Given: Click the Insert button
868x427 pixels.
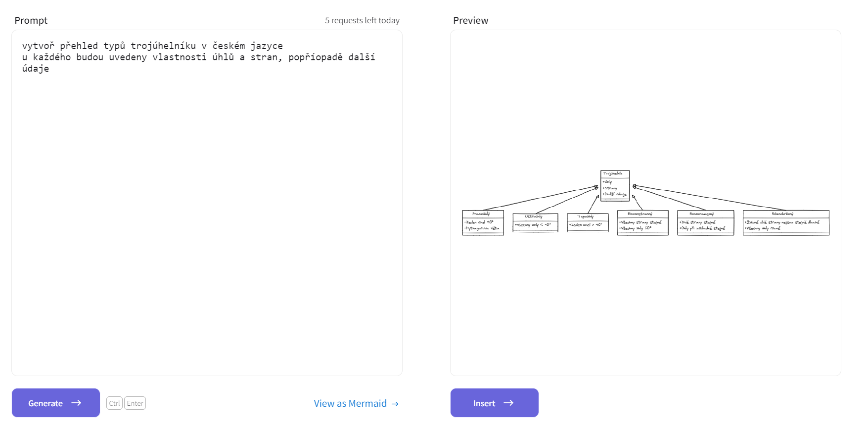Looking at the screenshot, I should pos(494,403).
